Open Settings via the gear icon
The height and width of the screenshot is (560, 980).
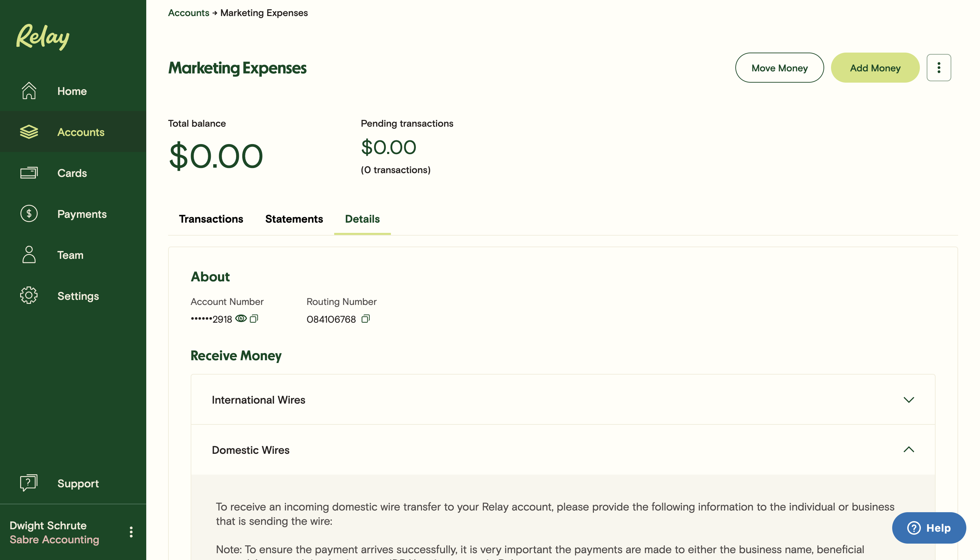(29, 295)
